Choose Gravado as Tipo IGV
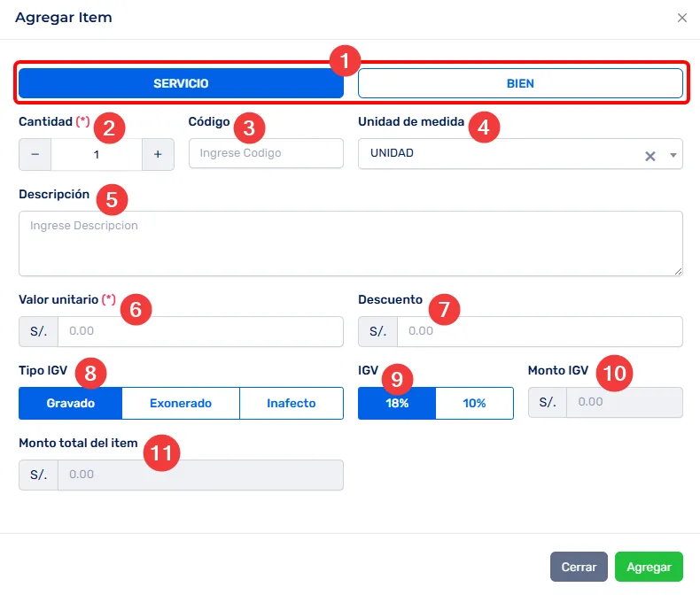 tap(70, 403)
